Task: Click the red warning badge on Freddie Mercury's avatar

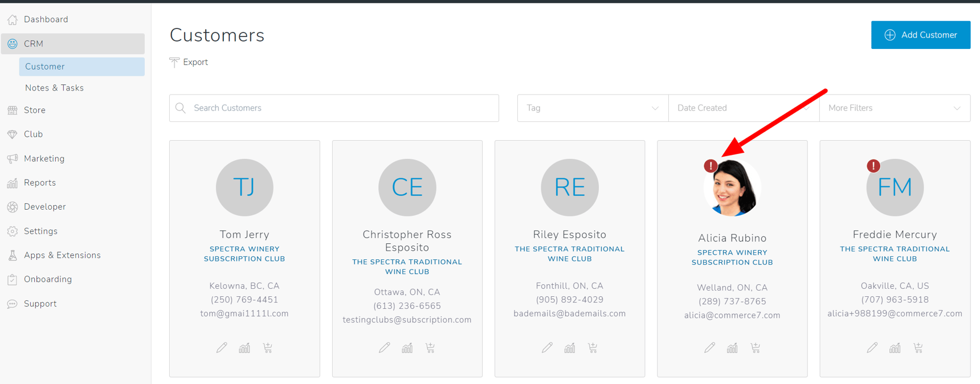Action: coord(873,166)
